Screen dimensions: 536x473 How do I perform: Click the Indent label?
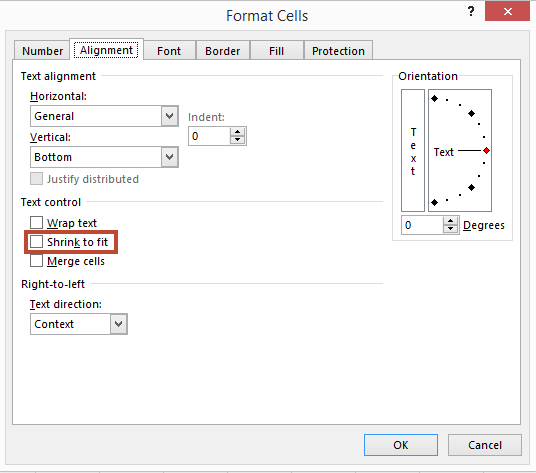coord(206,117)
